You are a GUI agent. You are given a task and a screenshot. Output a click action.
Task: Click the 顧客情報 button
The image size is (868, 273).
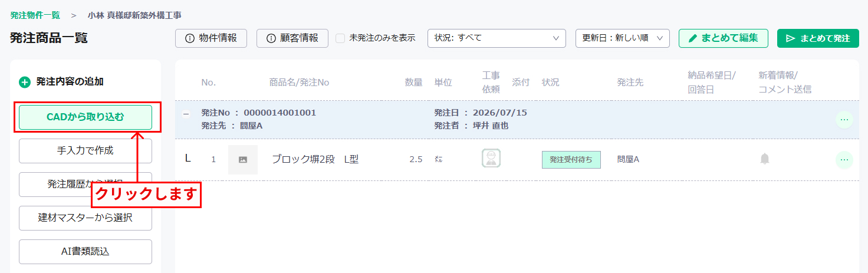pos(292,38)
